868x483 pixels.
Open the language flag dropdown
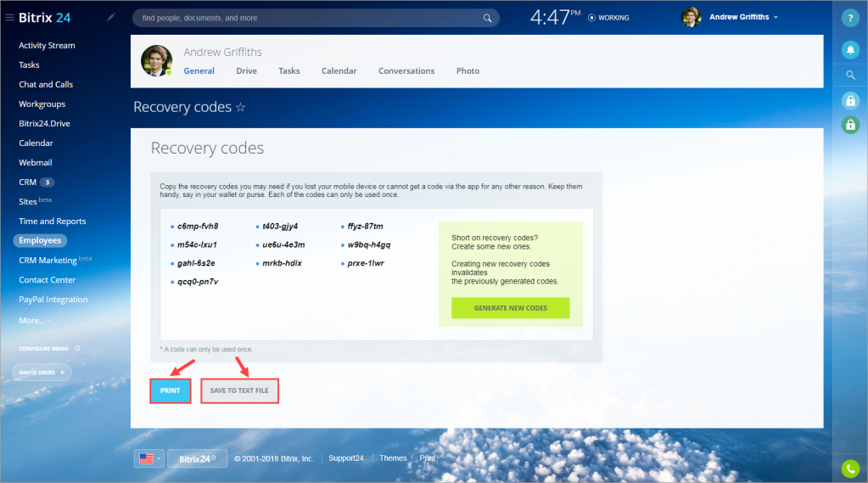pos(149,458)
